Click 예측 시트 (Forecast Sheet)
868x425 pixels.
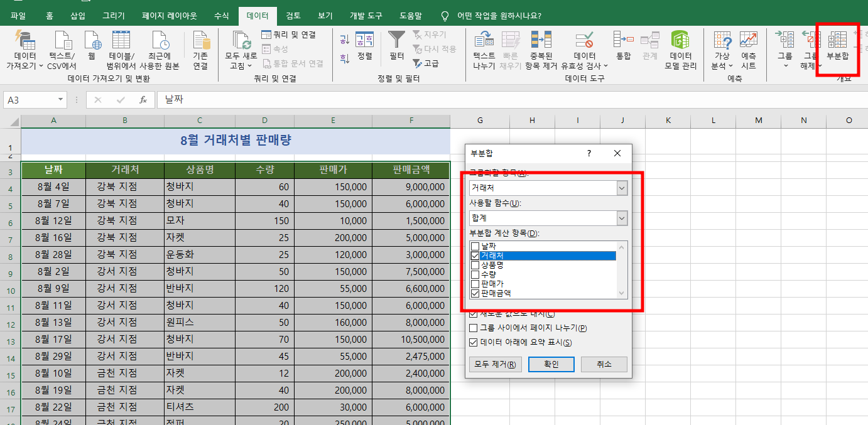coord(748,50)
